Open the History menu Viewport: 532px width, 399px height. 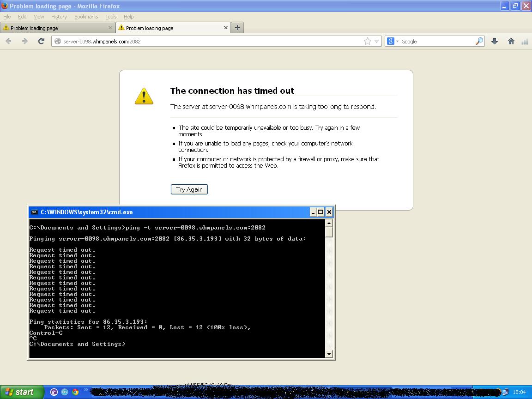click(x=59, y=17)
